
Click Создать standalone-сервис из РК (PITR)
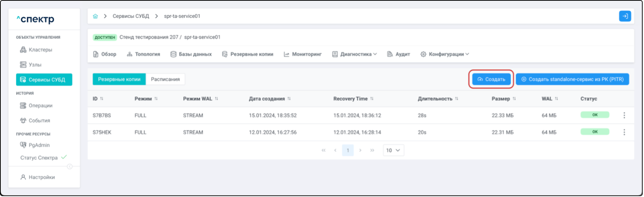[572, 79]
